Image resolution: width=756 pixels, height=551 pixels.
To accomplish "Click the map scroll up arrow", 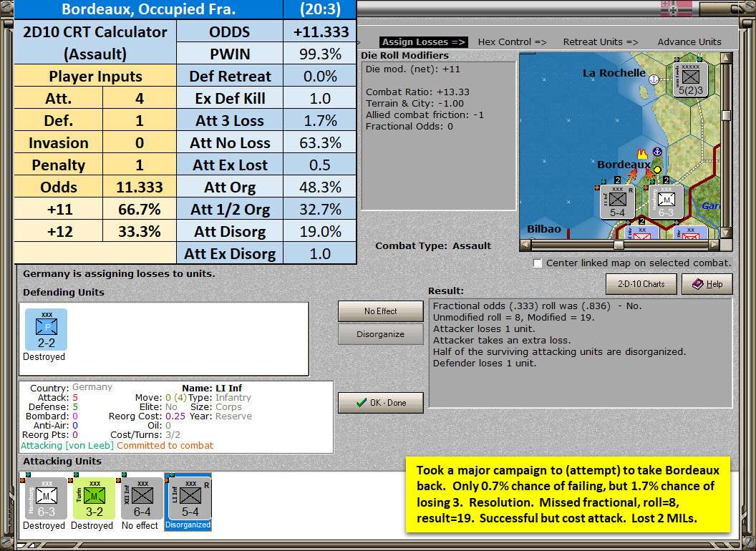I will [x=726, y=58].
